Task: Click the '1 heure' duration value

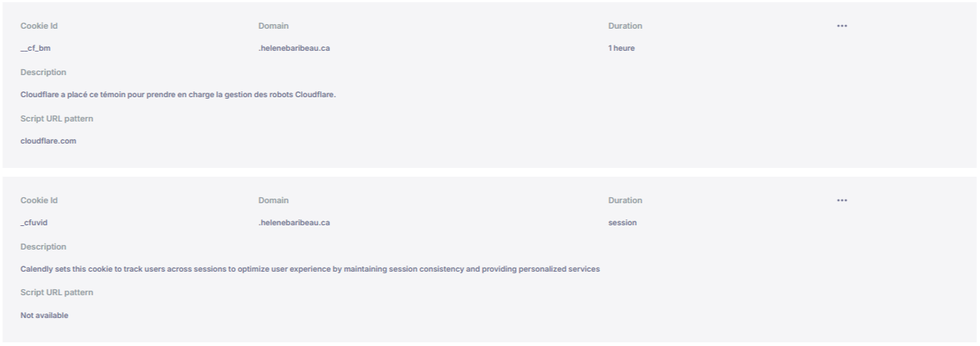Action: click(621, 49)
